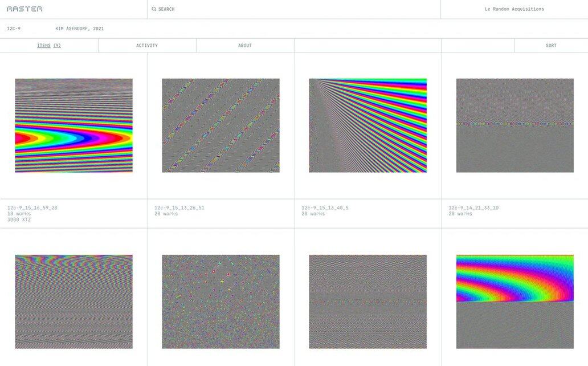The height and width of the screenshot is (366, 588).
Task: Open Le Random Acquisitions link
Action: [x=514, y=9]
